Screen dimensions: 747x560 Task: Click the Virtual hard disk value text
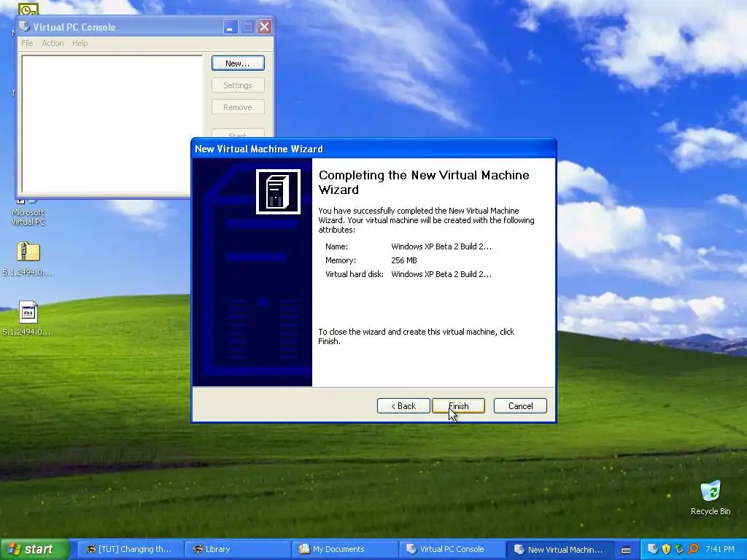click(441, 274)
